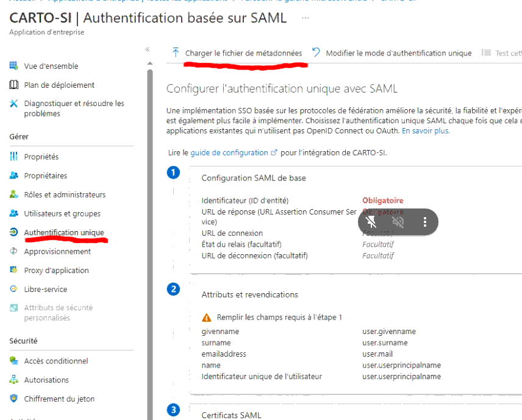Open Approvisionnement section
Viewport: 522px width, 420px height.
57,251
